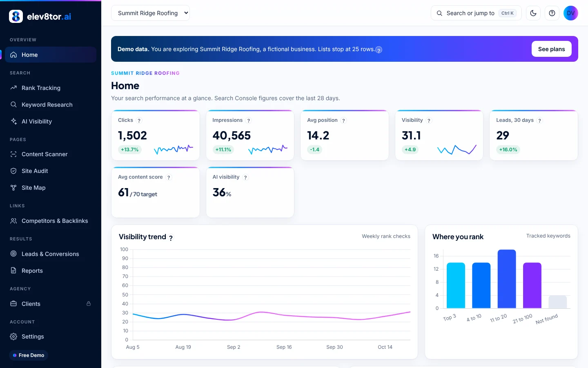Viewport: 588px width, 368px height.
Task: Open Home in the sidebar menu
Action: click(51, 55)
